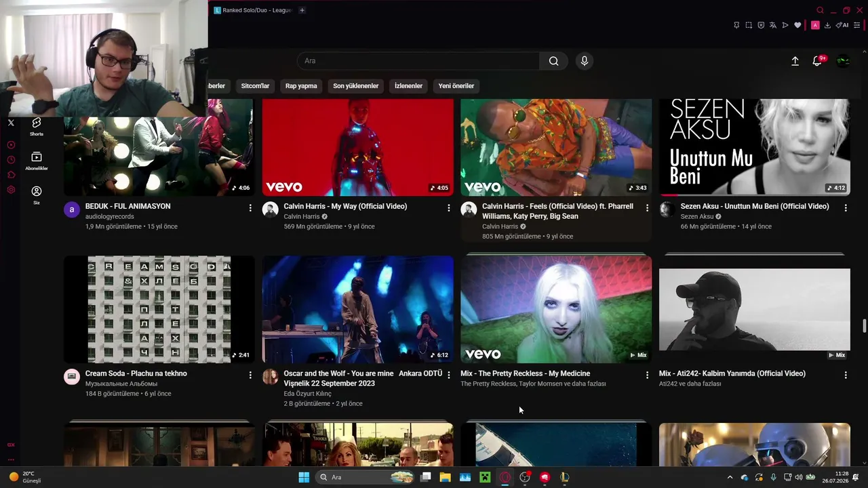
Task: Click the send/flow arrow icon in toolbar
Action: (x=785, y=25)
